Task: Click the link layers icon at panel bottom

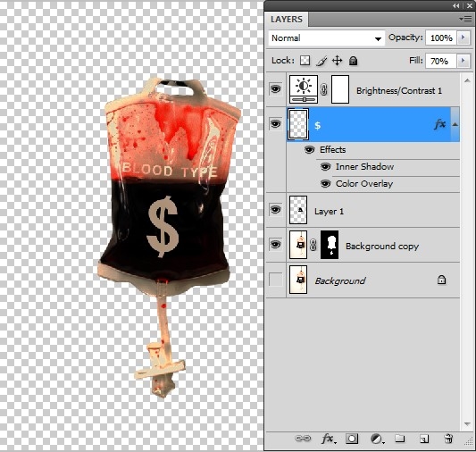Action: [x=303, y=438]
